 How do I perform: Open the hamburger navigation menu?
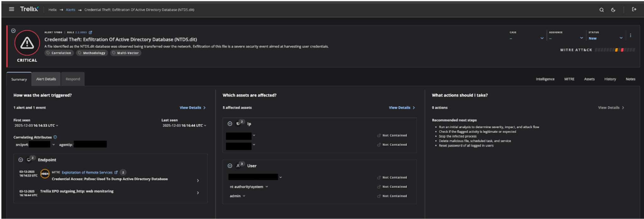12,9
